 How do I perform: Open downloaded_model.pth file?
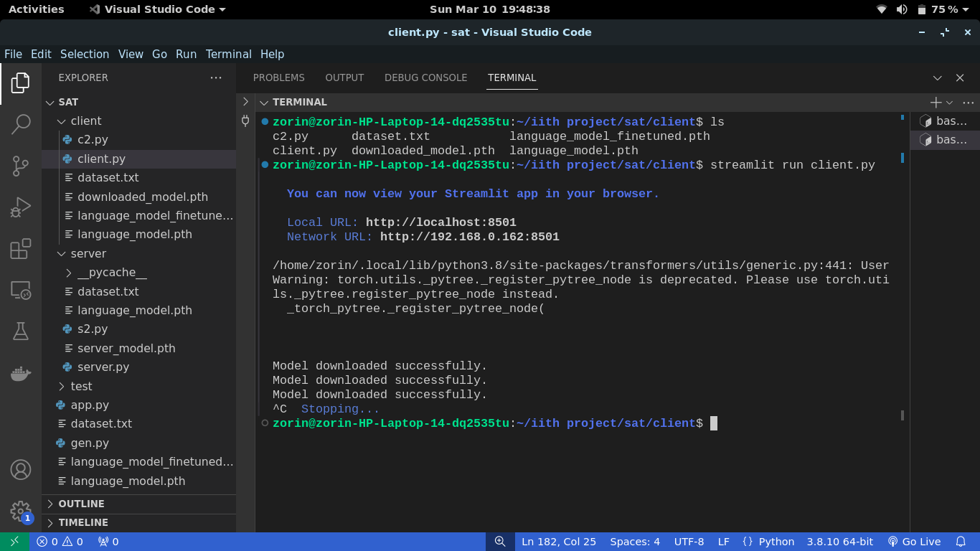click(x=138, y=197)
